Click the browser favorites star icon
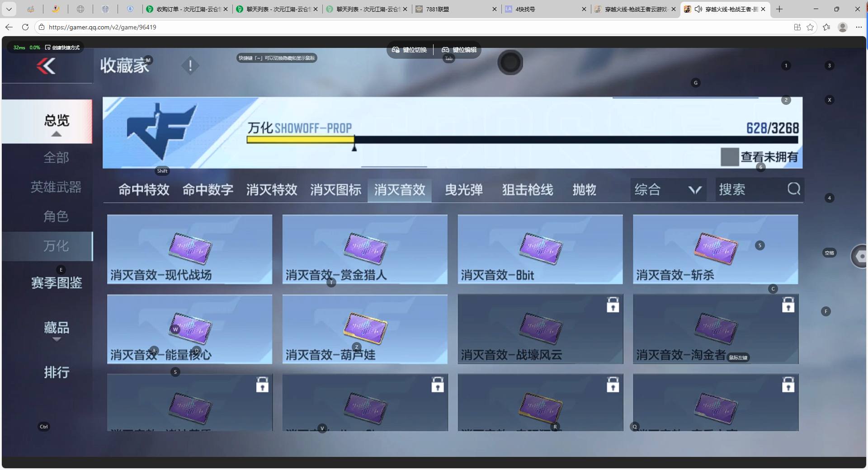This screenshot has height=470, width=868. (x=810, y=27)
